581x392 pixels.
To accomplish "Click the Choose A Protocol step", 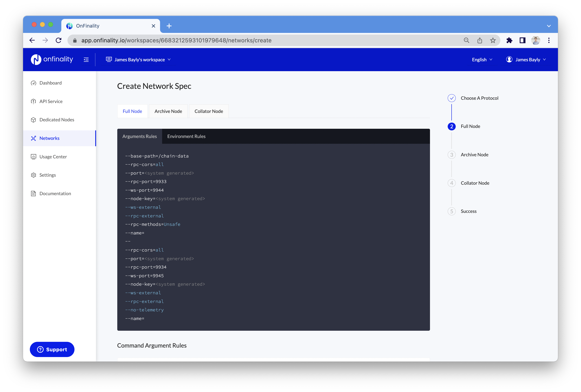I will 479,98.
